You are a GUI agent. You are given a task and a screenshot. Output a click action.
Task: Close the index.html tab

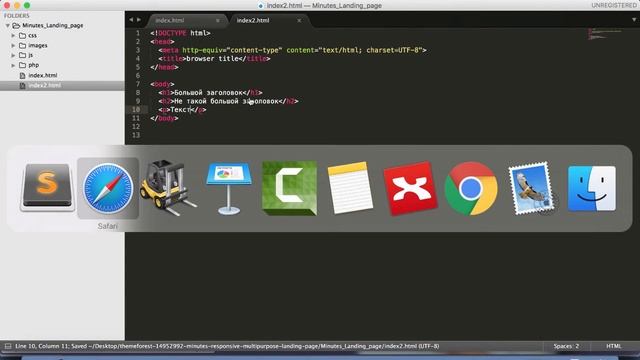[x=218, y=20]
